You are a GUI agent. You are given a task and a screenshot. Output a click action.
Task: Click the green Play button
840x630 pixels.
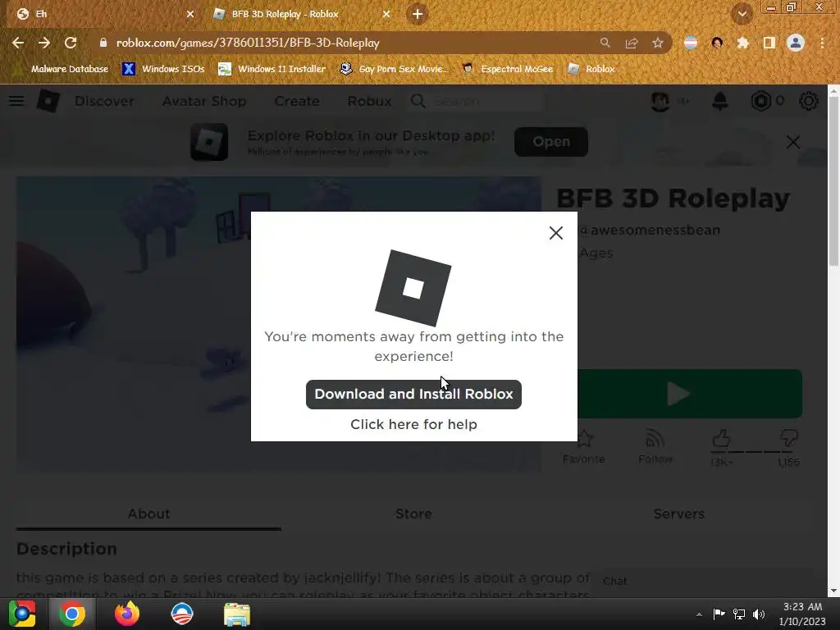pos(690,394)
